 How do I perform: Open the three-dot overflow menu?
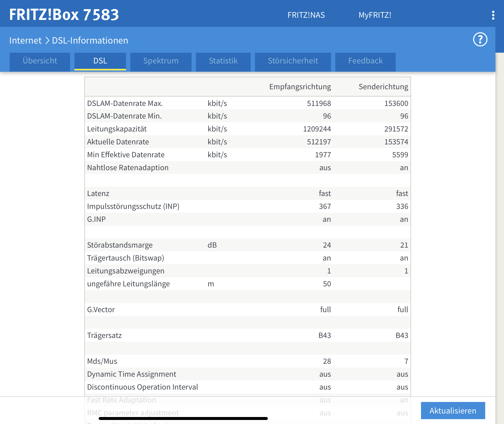pyautogui.click(x=493, y=15)
